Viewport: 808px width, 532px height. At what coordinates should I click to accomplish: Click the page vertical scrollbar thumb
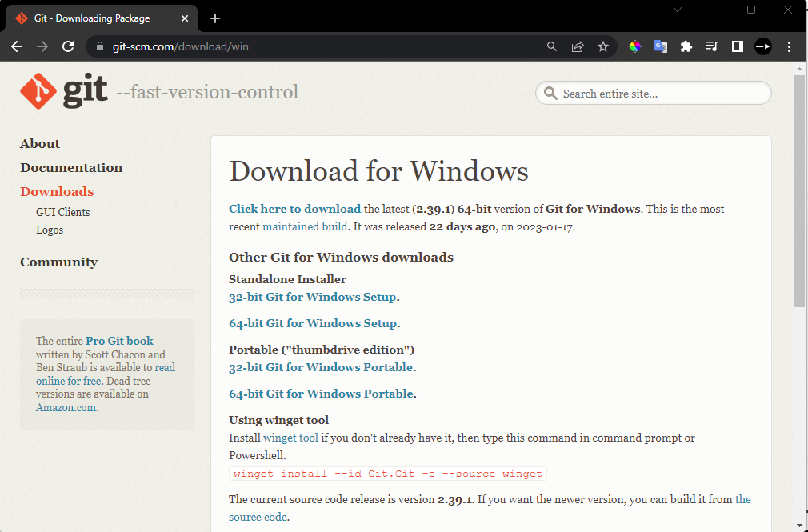click(x=799, y=191)
